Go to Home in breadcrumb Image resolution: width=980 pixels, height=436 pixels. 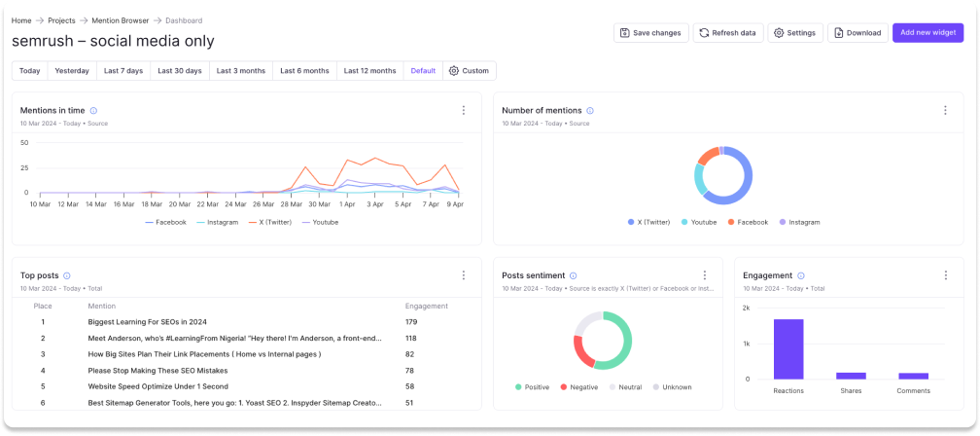(x=21, y=20)
